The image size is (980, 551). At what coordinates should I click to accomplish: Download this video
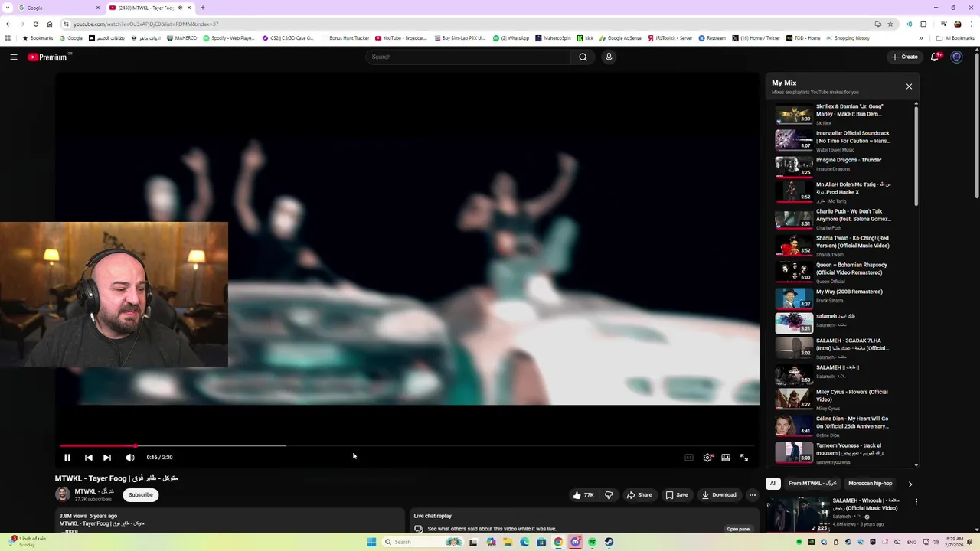[x=719, y=495]
